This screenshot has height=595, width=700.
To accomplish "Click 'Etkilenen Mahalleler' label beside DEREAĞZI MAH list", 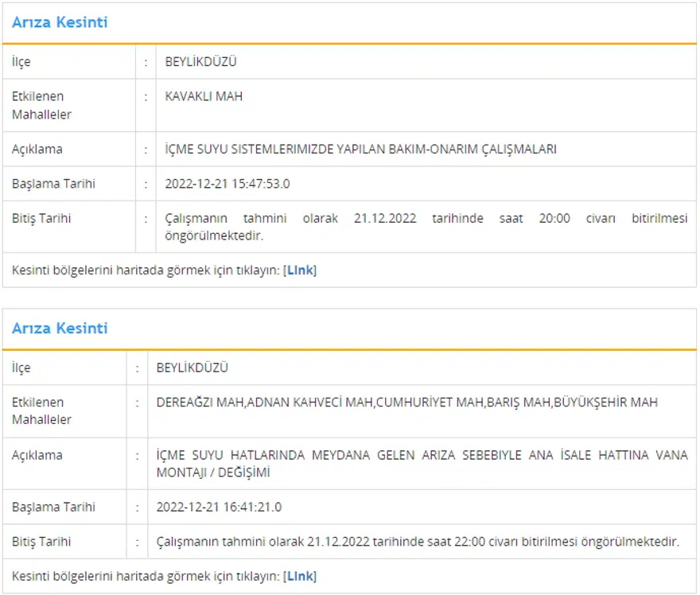I will point(41,411).
